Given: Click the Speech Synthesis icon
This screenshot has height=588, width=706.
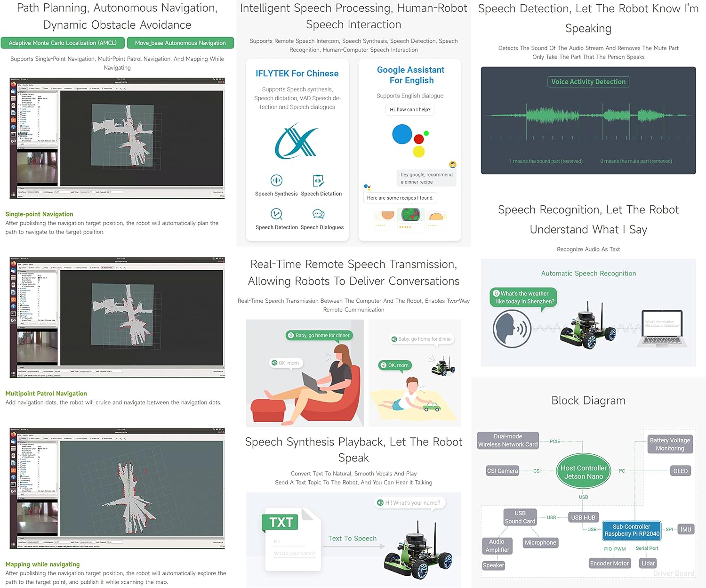Looking at the screenshot, I should (x=276, y=180).
